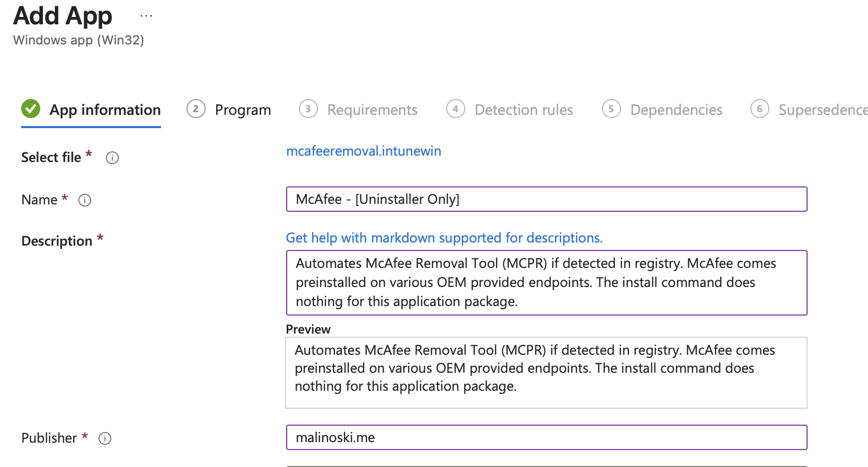Jump to the Supersedence tab

tap(822, 110)
